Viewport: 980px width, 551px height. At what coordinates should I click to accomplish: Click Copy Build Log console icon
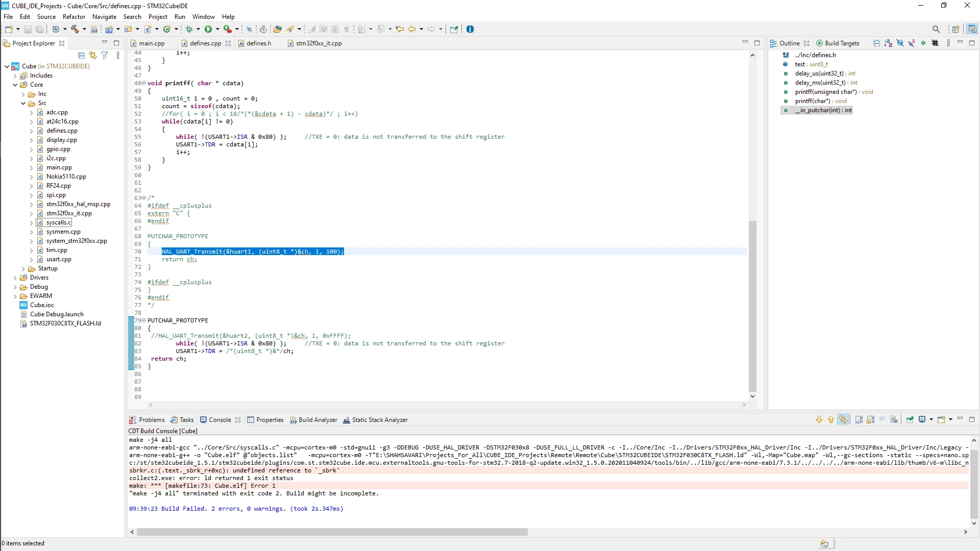(859, 420)
